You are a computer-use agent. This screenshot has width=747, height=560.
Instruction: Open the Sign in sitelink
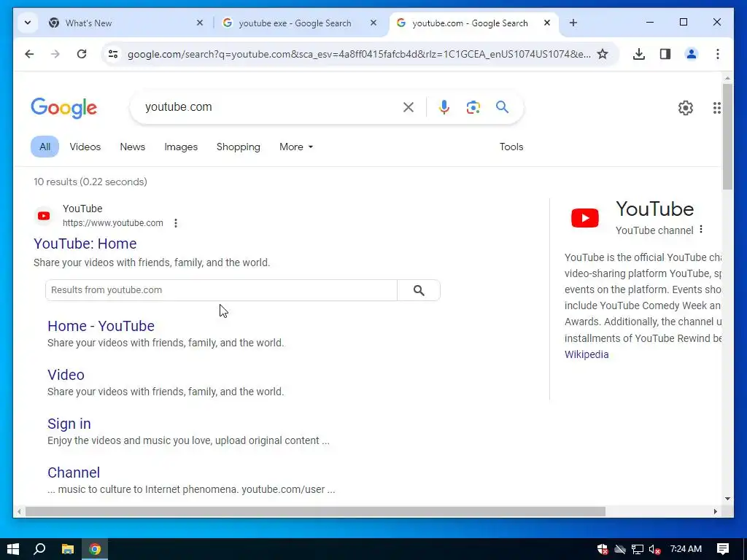tap(69, 424)
